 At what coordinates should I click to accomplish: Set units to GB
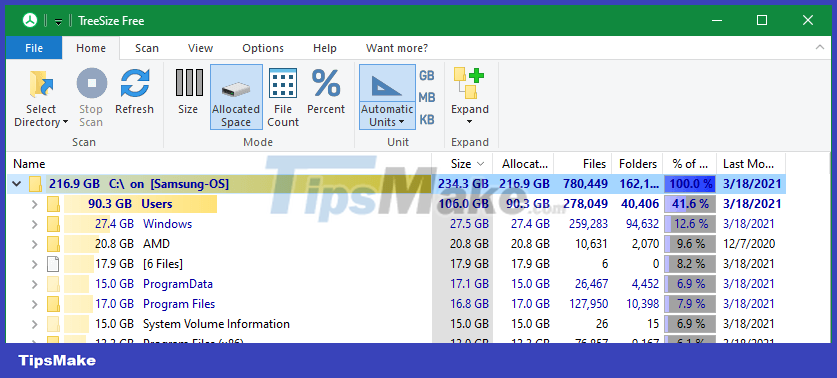click(427, 76)
